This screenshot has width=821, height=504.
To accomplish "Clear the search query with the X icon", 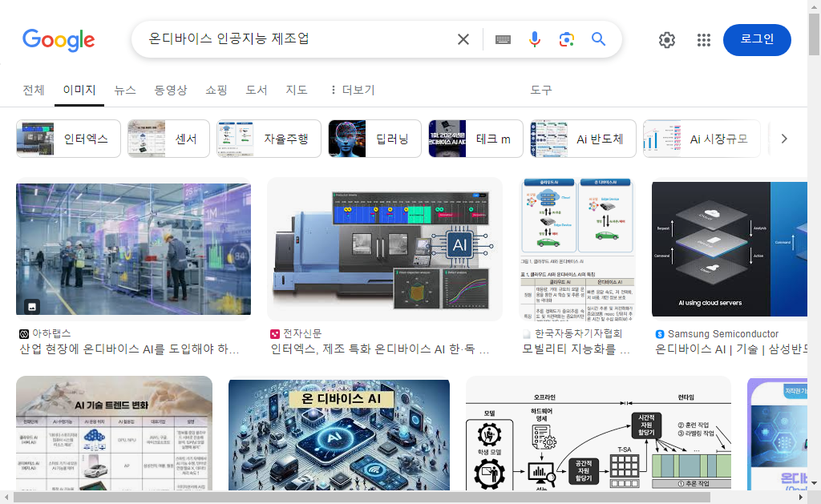I will coord(463,39).
